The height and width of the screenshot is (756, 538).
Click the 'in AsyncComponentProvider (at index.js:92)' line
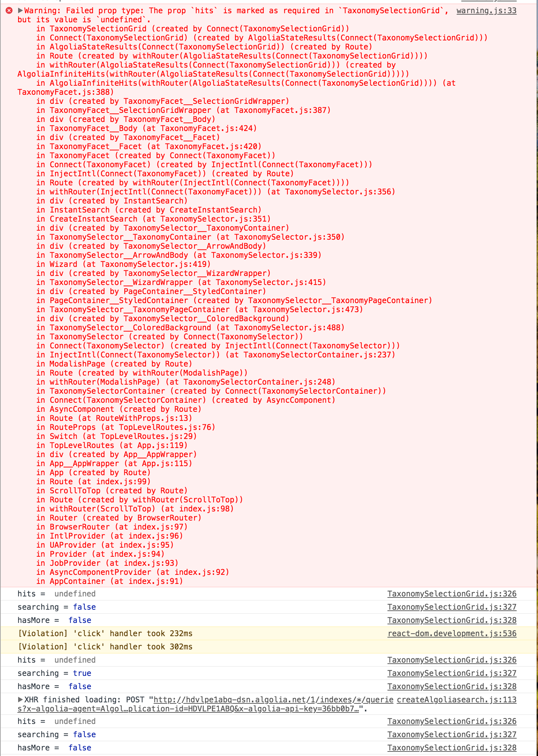pyautogui.click(x=132, y=572)
